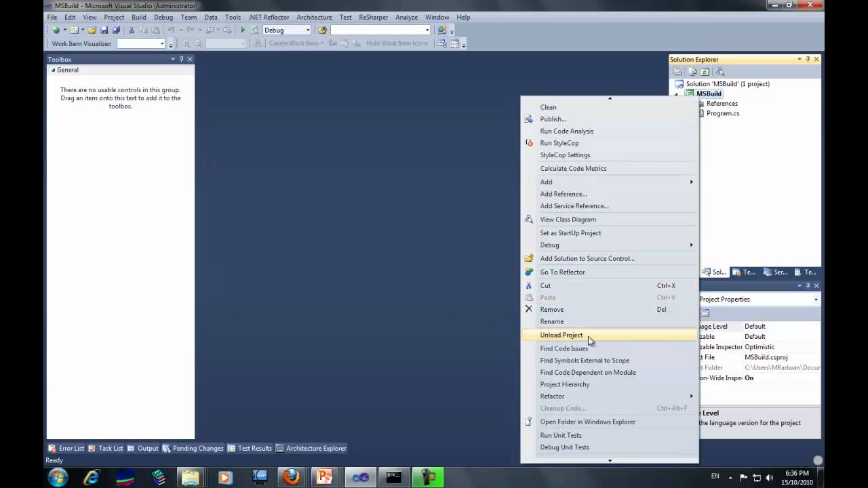Screen dimensions: 868x488
Task: Choose Rename in context menu
Action: coord(609,321)
